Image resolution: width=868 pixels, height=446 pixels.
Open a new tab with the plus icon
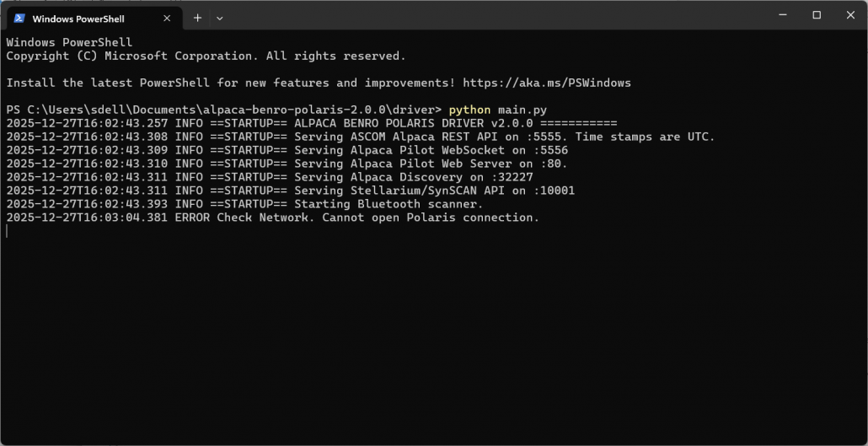point(197,18)
